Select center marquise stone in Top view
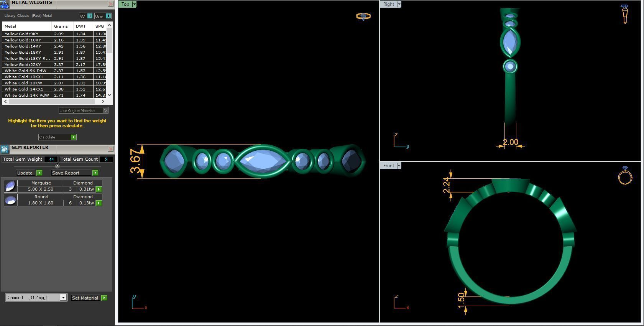This screenshot has width=644, height=326. tap(262, 161)
